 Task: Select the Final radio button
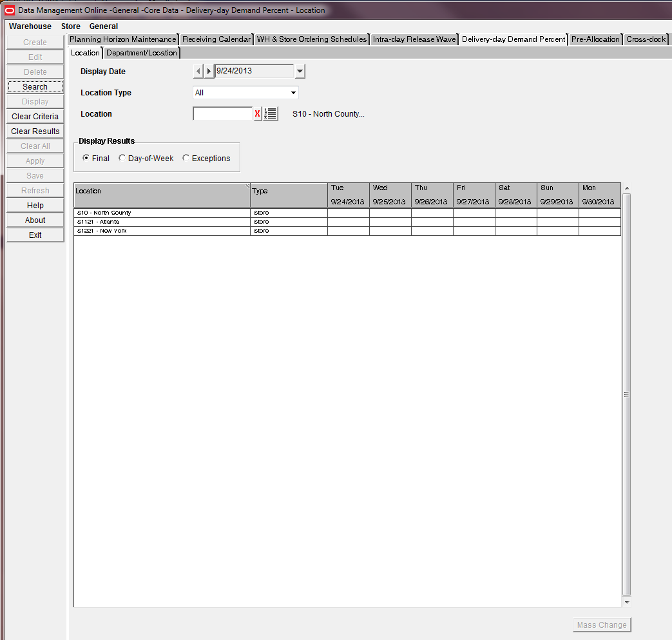click(86, 158)
